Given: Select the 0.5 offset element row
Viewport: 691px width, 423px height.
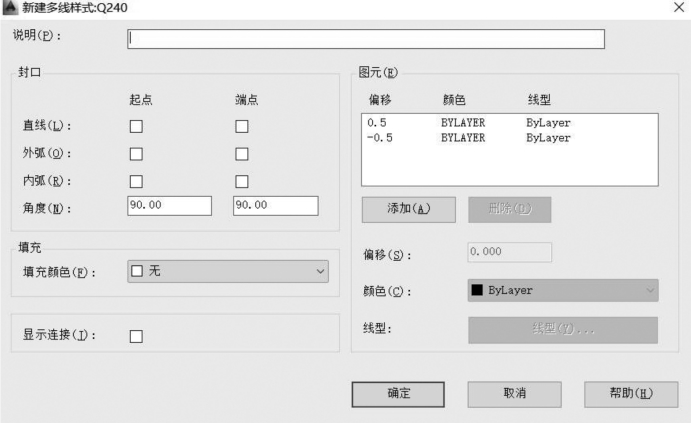Looking at the screenshot, I should coord(509,123).
